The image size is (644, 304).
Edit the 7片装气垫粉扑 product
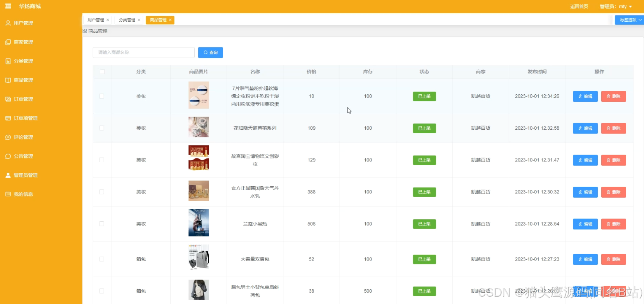coord(585,96)
